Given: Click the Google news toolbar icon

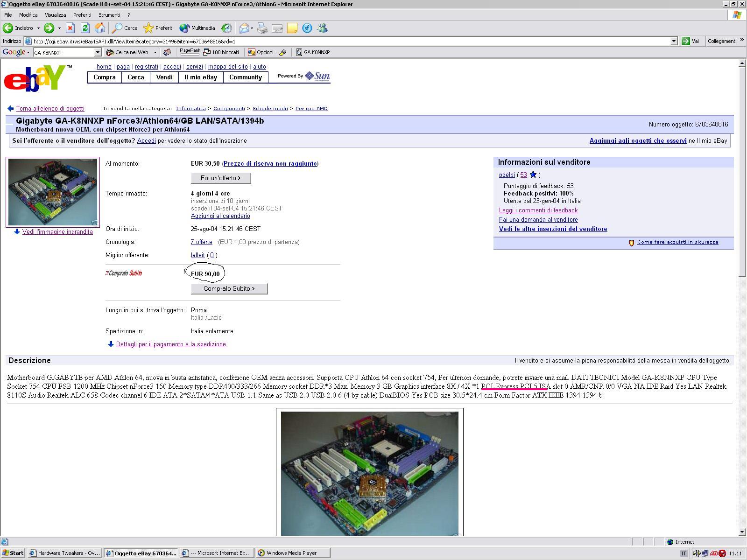Looking at the screenshot, I should click(x=167, y=52).
